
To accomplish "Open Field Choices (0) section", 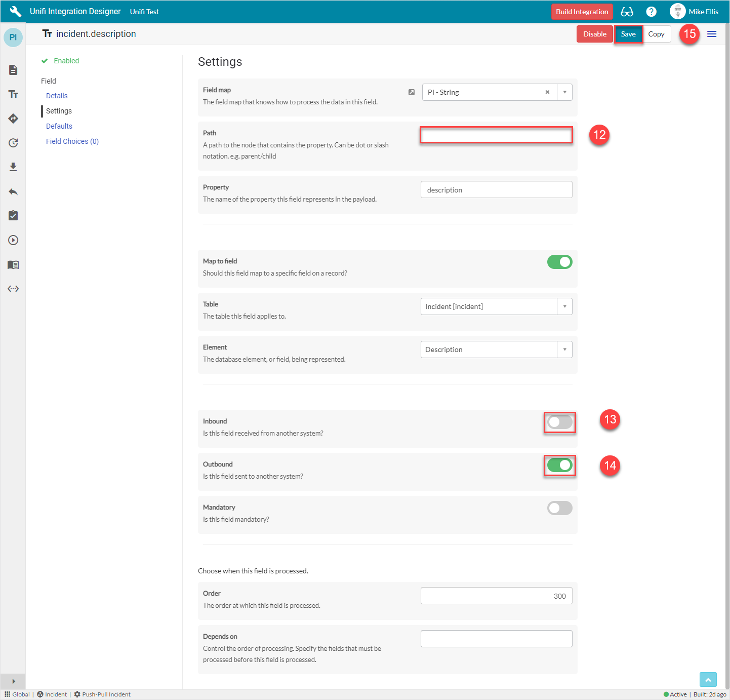I will click(72, 141).
